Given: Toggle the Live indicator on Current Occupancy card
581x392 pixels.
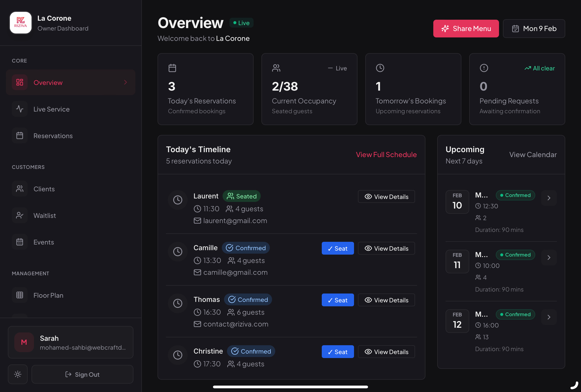Looking at the screenshot, I should 337,68.
